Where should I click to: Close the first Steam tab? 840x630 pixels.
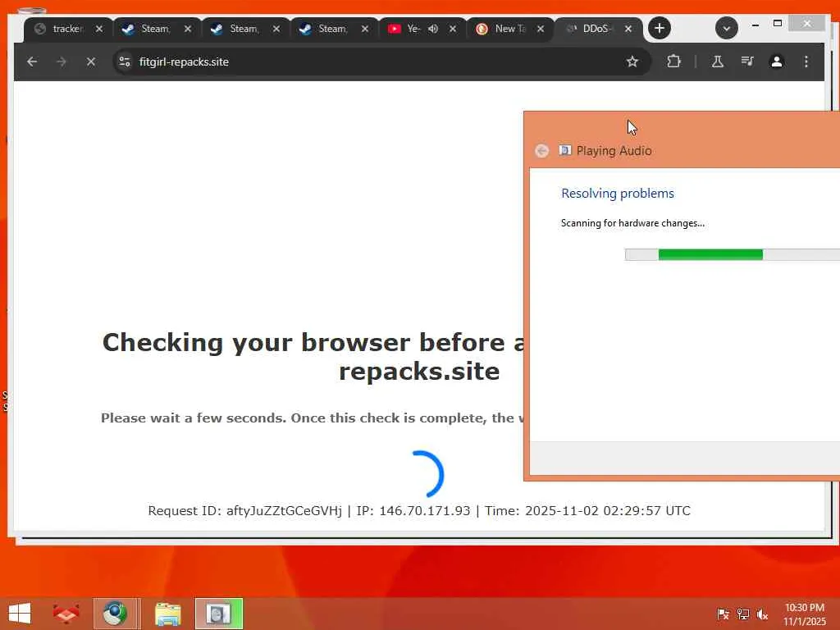click(188, 29)
